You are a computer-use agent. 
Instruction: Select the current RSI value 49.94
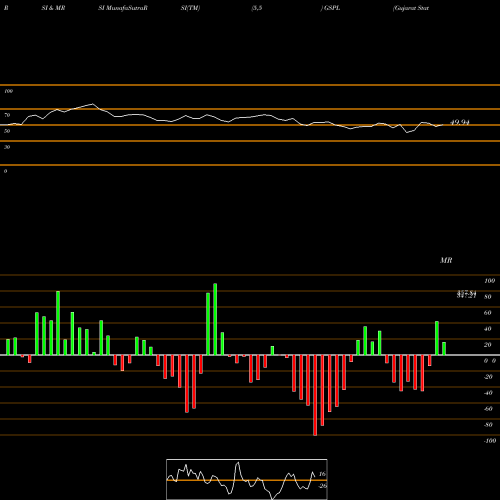coord(460,122)
